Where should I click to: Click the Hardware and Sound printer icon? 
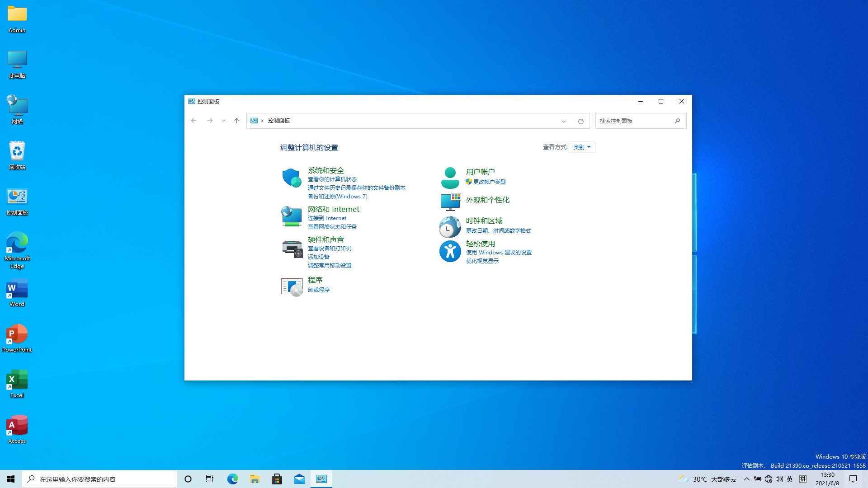292,248
